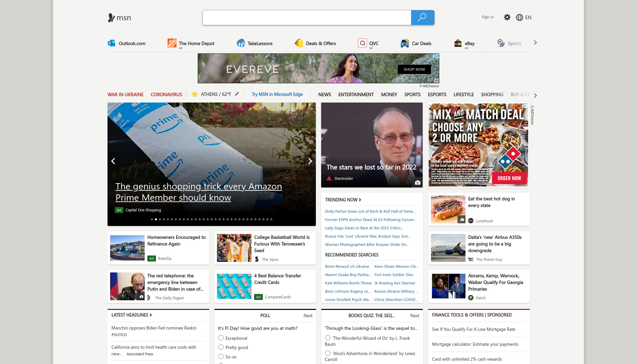Viewport: 637px width, 364px height.
Task: Click SHOP NOW on EVEREVE ad
Action: tap(414, 69)
